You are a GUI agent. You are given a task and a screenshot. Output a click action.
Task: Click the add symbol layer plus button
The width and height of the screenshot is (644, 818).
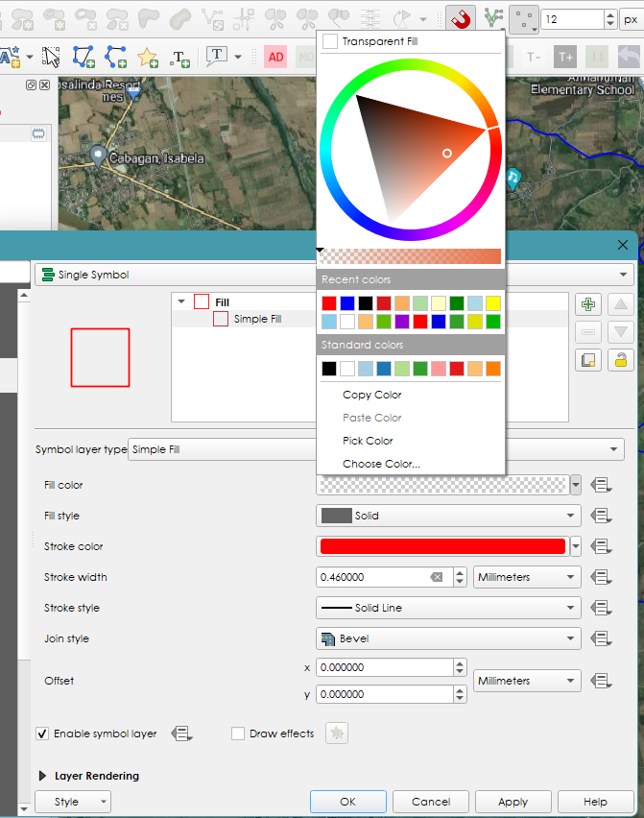588,305
